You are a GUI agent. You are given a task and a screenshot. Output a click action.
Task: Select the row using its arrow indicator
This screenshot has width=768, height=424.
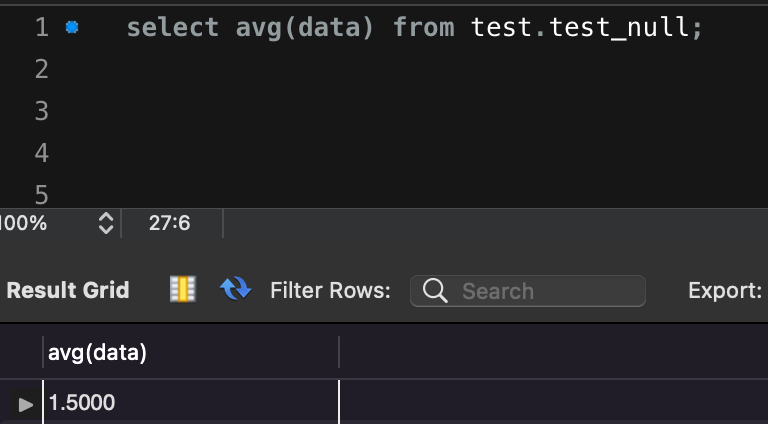pyautogui.click(x=26, y=404)
